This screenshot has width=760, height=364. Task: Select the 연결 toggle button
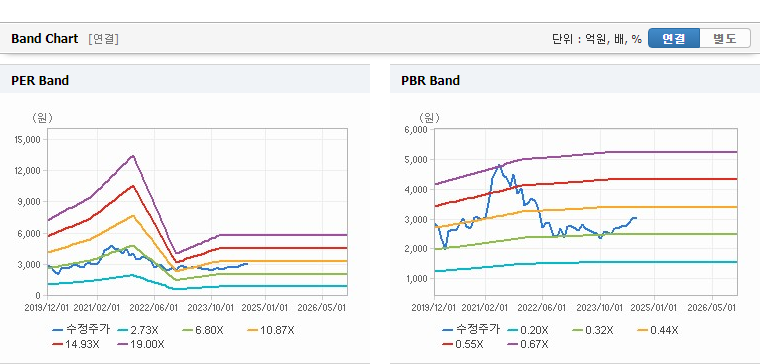click(x=674, y=38)
